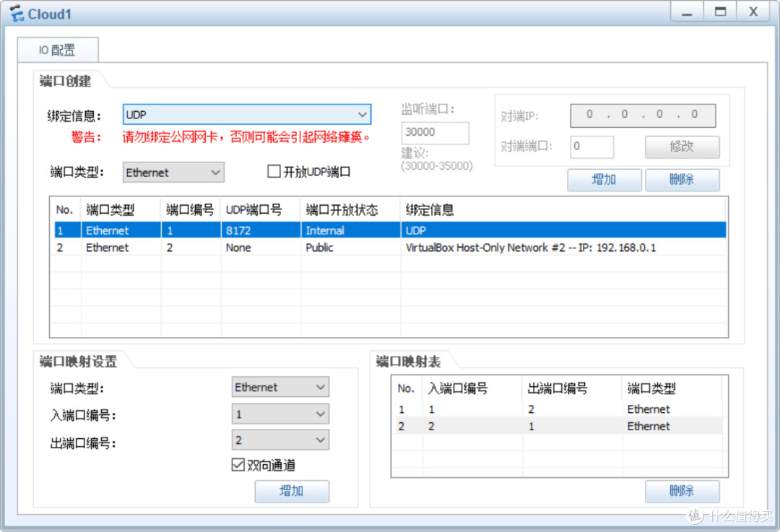Click the 监听端口 field showing 30000
The height and width of the screenshot is (532, 780).
[435, 132]
